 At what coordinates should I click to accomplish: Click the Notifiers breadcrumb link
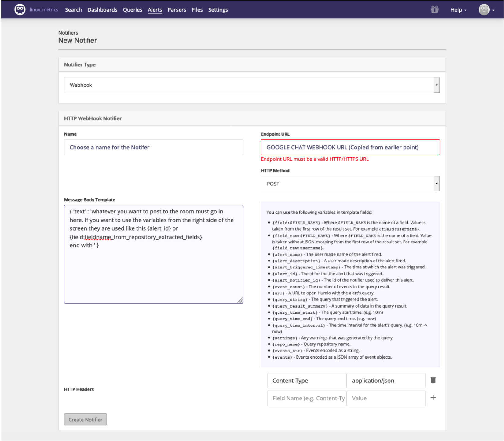[x=68, y=33]
